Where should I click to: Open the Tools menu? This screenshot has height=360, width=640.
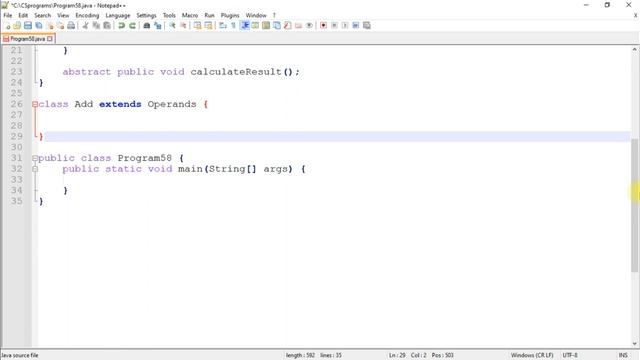(169, 16)
